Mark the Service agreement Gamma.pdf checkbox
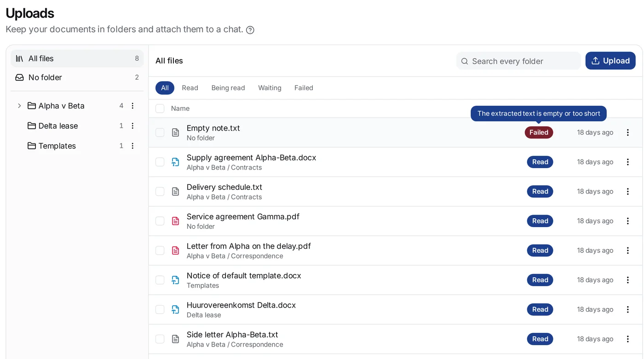Viewport: 644px width, 359px height. point(160,221)
